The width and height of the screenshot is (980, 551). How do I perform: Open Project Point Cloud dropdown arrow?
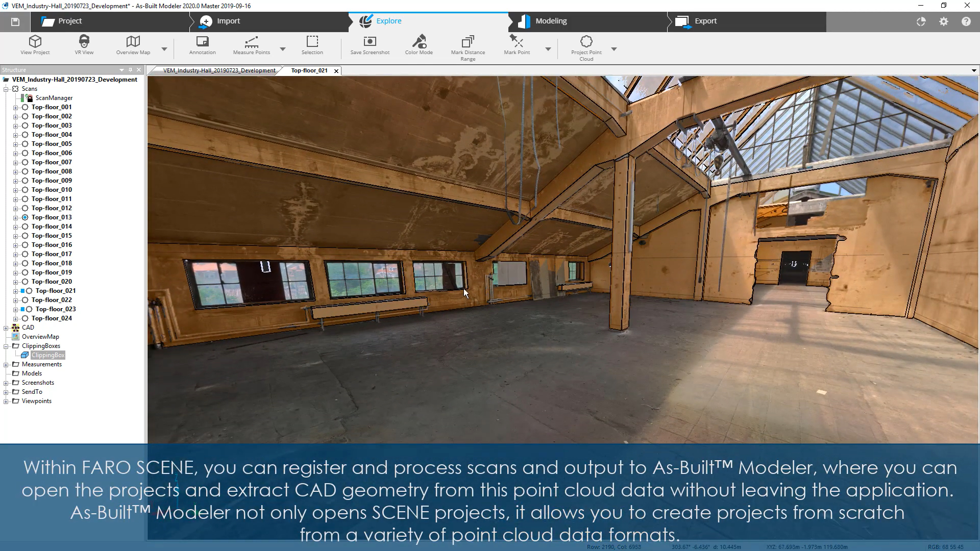tap(614, 49)
